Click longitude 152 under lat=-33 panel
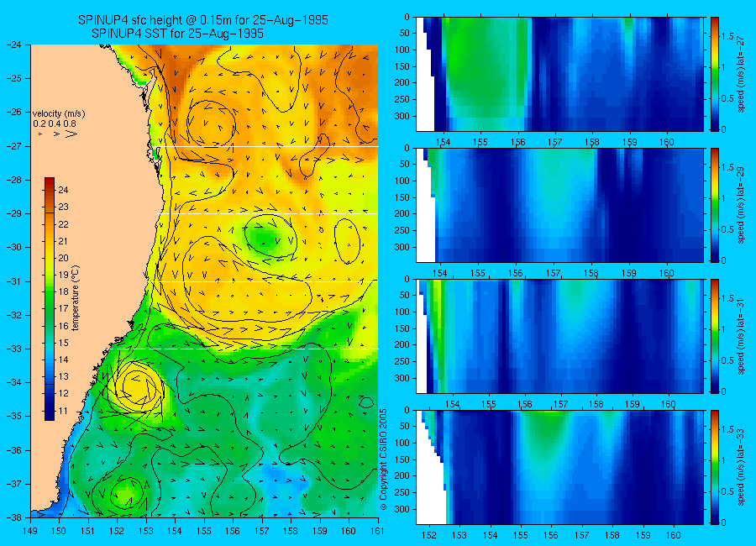Viewport: 756px width, 546px height. pos(428,535)
